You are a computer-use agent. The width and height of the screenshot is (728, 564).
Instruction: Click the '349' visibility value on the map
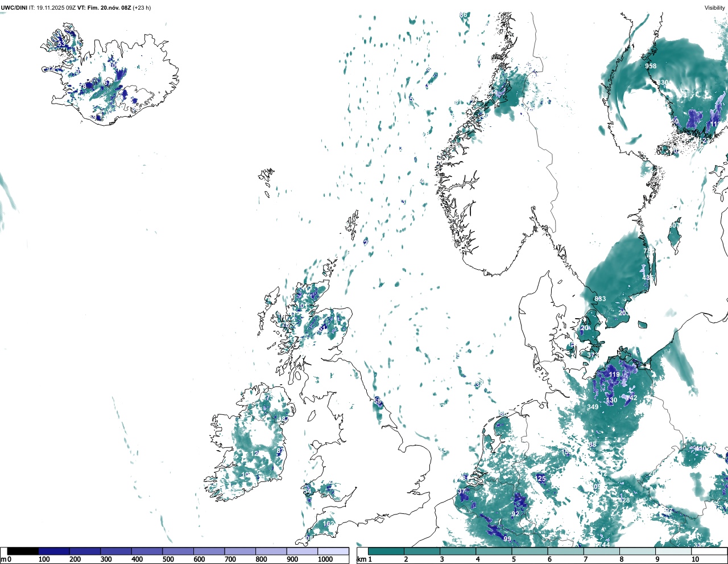pyautogui.click(x=593, y=407)
